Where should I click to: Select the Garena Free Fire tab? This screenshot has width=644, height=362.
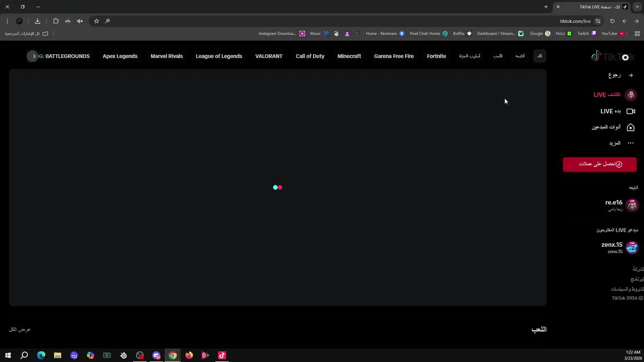[x=394, y=56]
